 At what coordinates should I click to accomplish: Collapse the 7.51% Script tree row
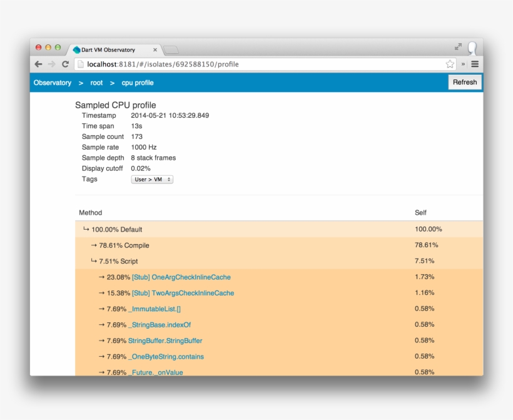click(94, 261)
